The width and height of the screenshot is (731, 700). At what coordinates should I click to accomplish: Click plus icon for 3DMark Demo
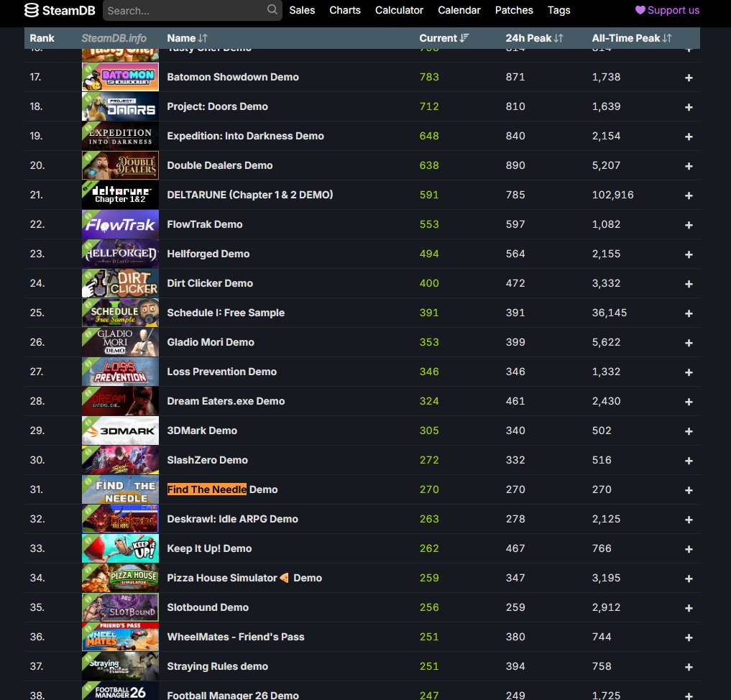point(689,431)
